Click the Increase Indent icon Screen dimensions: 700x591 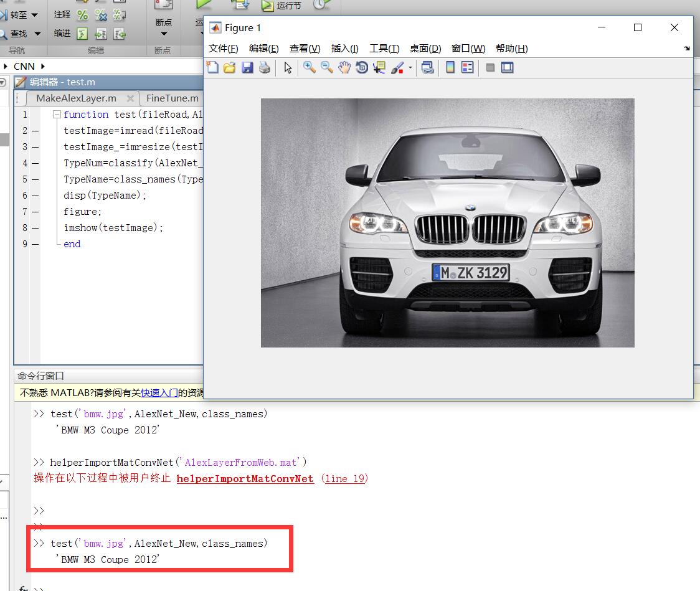point(101,34)
